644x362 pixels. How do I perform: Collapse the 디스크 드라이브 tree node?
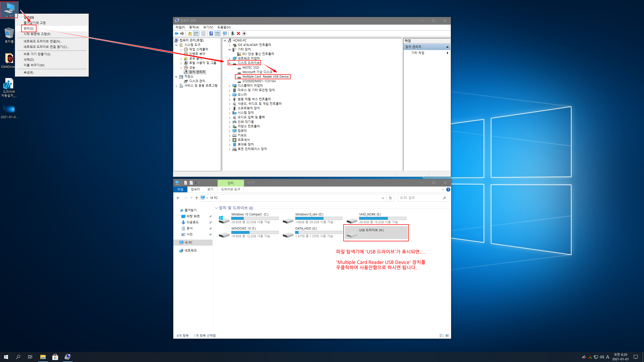point(229,63)
